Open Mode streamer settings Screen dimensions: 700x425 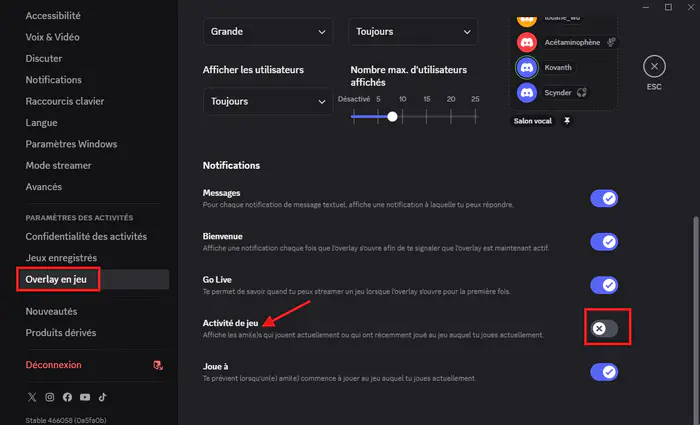tap(58, 166)
